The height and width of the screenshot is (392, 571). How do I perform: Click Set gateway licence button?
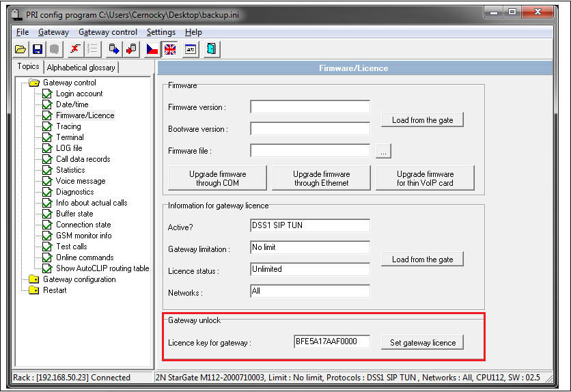coord(422,343)
